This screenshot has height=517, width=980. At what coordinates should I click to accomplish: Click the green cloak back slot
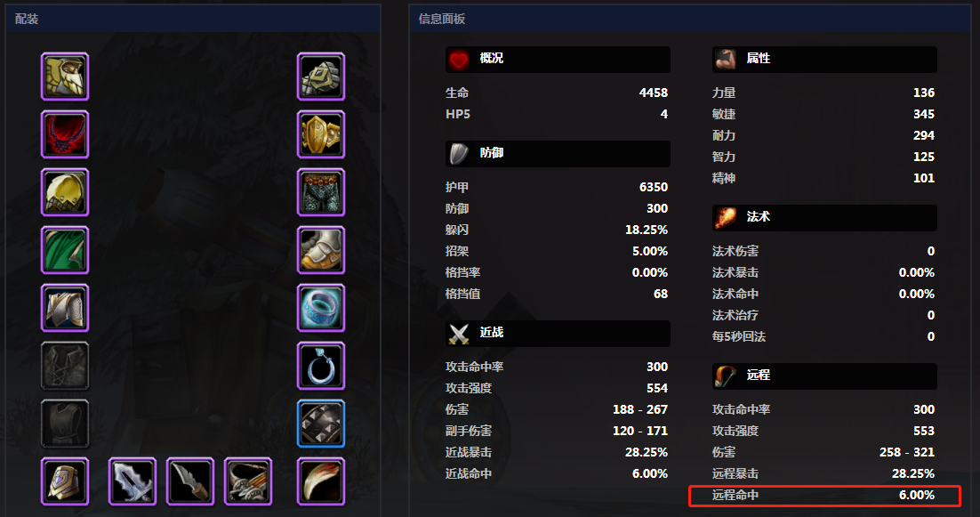click(x=65, y=250)
